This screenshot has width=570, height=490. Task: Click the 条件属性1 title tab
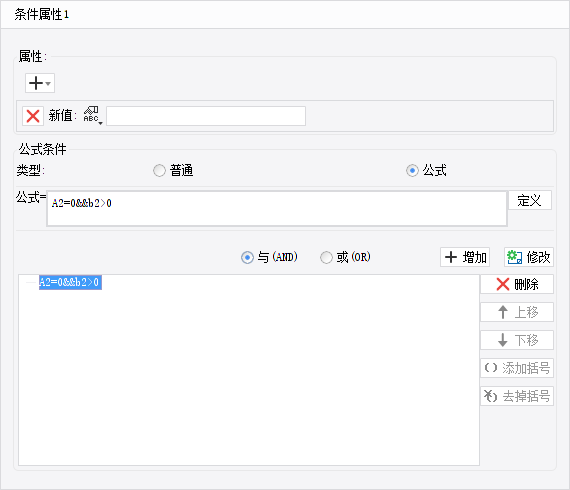41,15
